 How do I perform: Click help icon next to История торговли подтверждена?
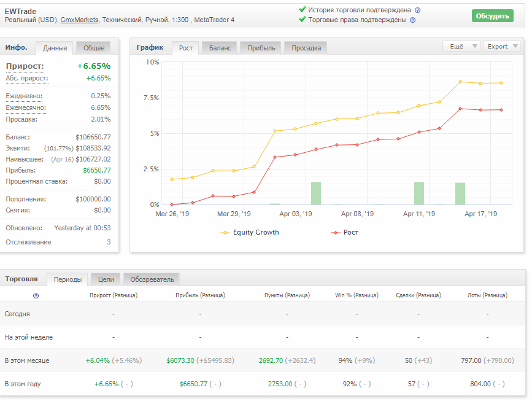point(418,10)
